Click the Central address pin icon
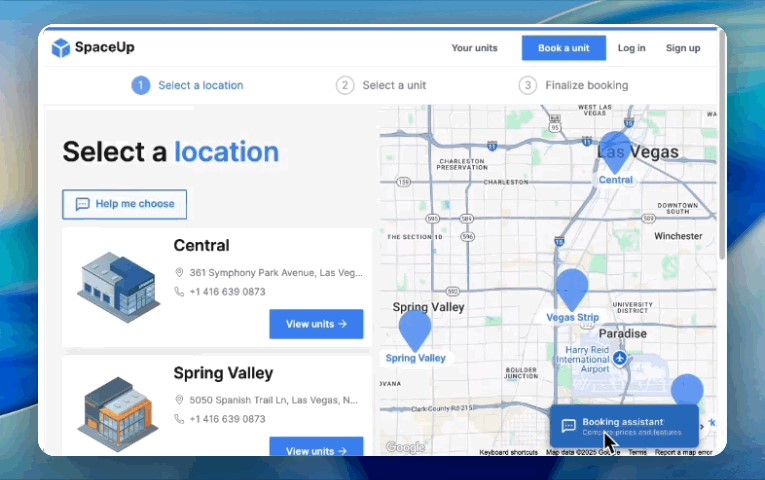This screenshot has height=480, width=765. click(x=180, y=272)
